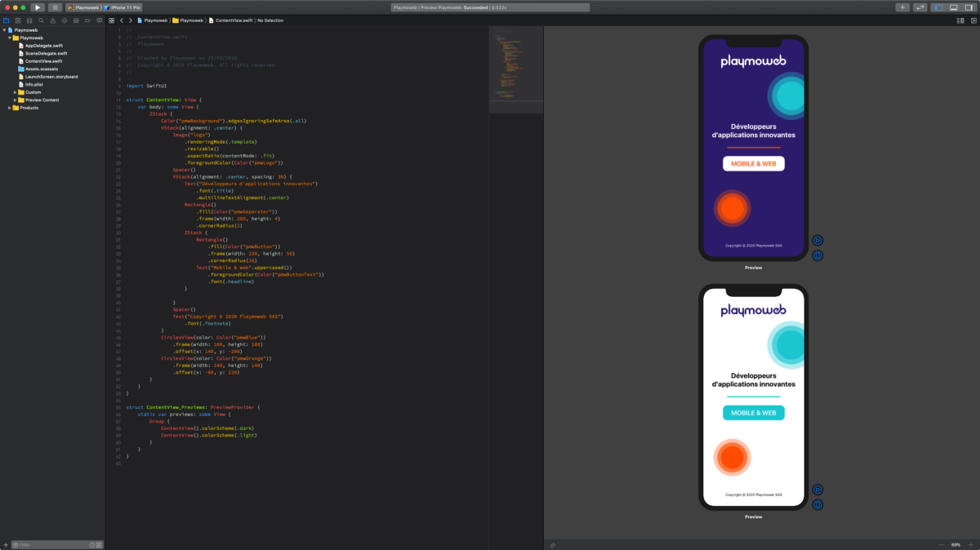This screenshot has width=980, height=550.
Task: Click the navigator Filter field
Action: 53,544
